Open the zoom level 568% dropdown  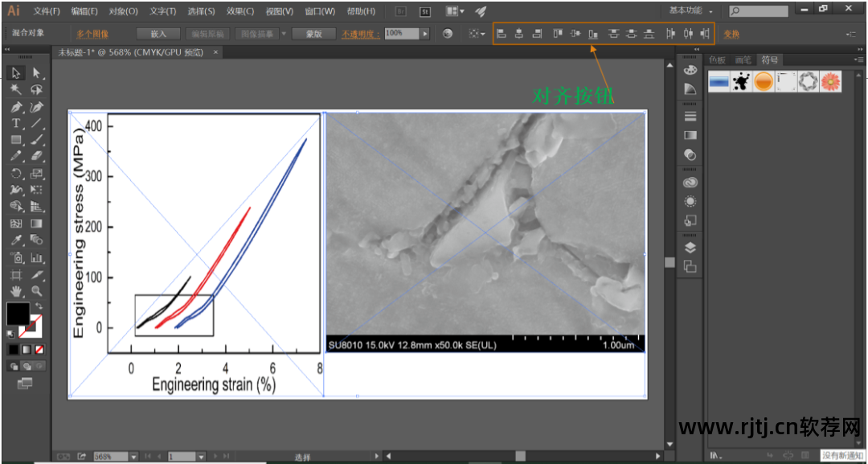(x=133, y=457)
